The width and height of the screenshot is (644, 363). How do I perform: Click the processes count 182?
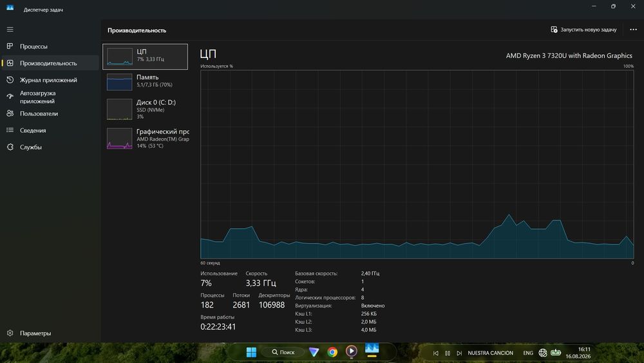(x=207, y=305)
